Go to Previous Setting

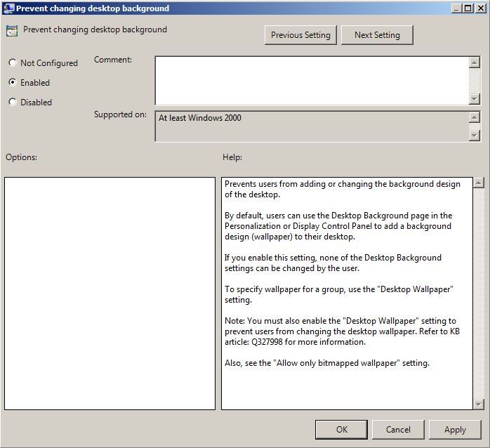pyautogui.click(x=300, y=35)
